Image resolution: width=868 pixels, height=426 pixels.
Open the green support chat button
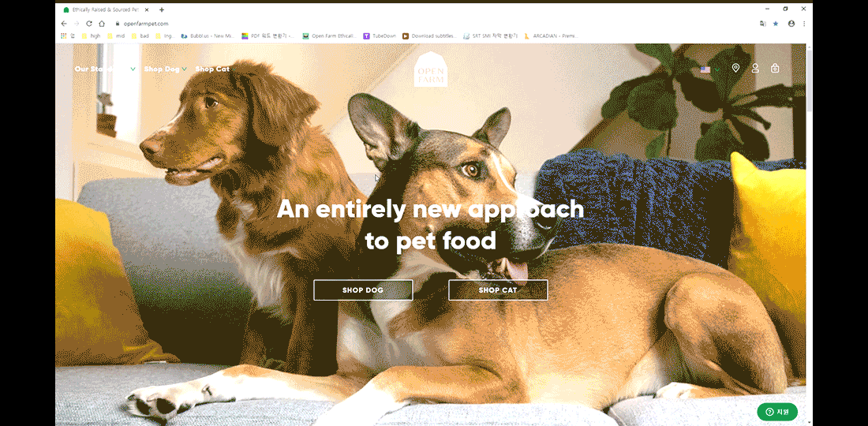tap(777, 412)
